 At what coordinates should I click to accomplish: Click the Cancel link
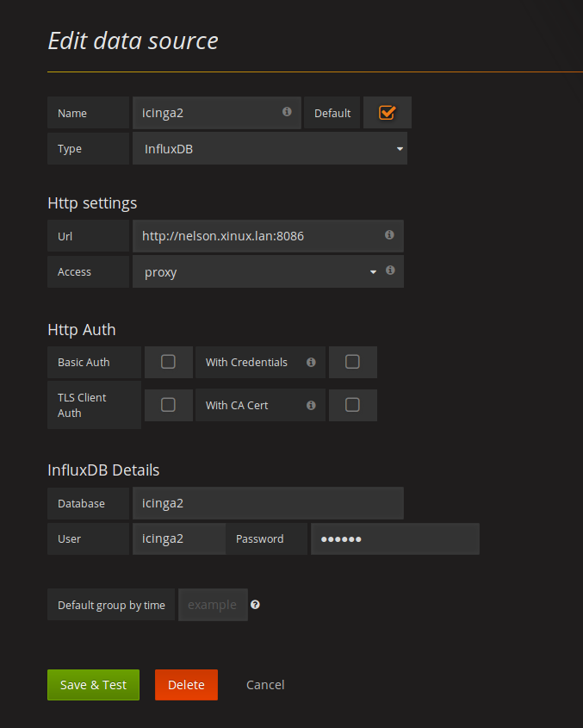(x=264, y=684)
